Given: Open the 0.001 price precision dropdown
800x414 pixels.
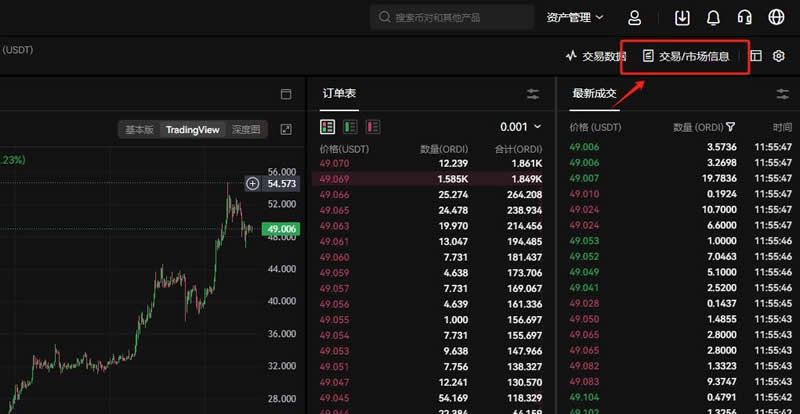Looking at the screenshot, I should point(520,127).
